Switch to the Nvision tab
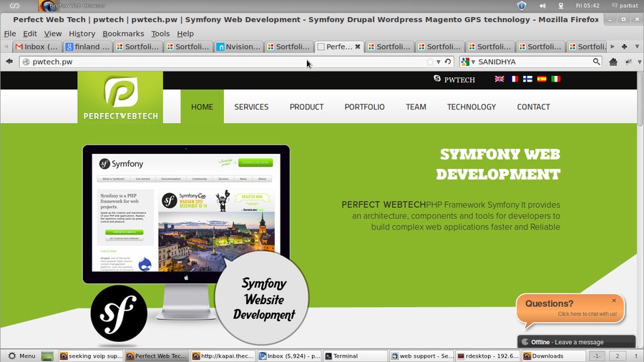This screenshot has height=362, width=644. [238, 47]
